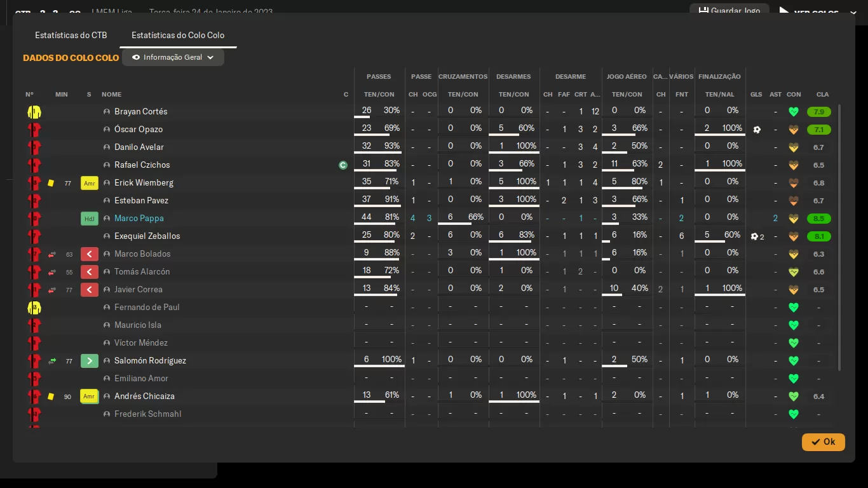This screenshot has width=868, height=488.
Task: Click Marco Bolados substituted-off arrow icon
Action: coord(52,254)
